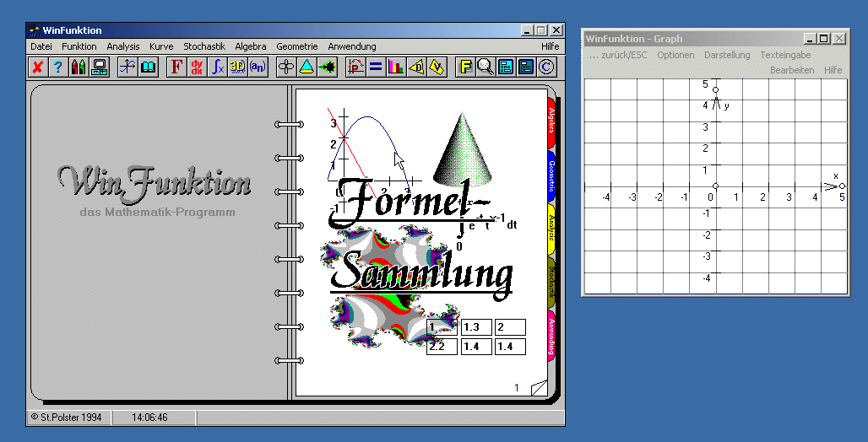Open the Funktion menu
This screenshot has height=442, width=868.
pyautogui.click(x=79, y=46)
